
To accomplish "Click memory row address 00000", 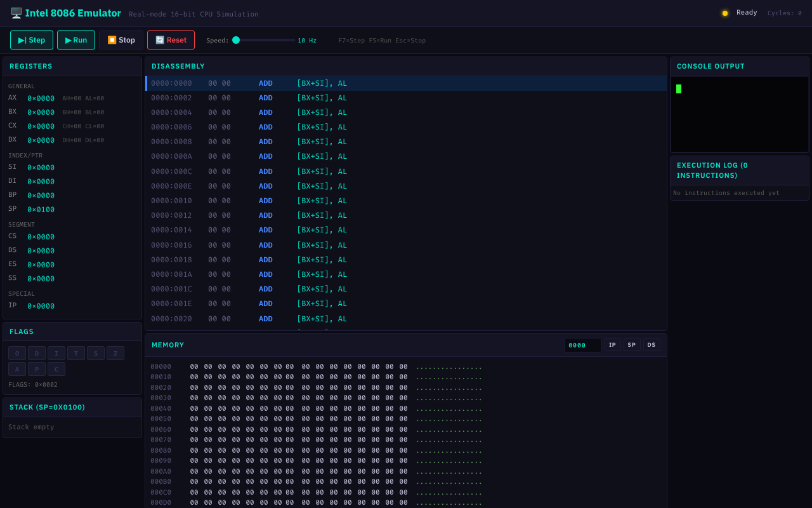I will pos(160,367).
